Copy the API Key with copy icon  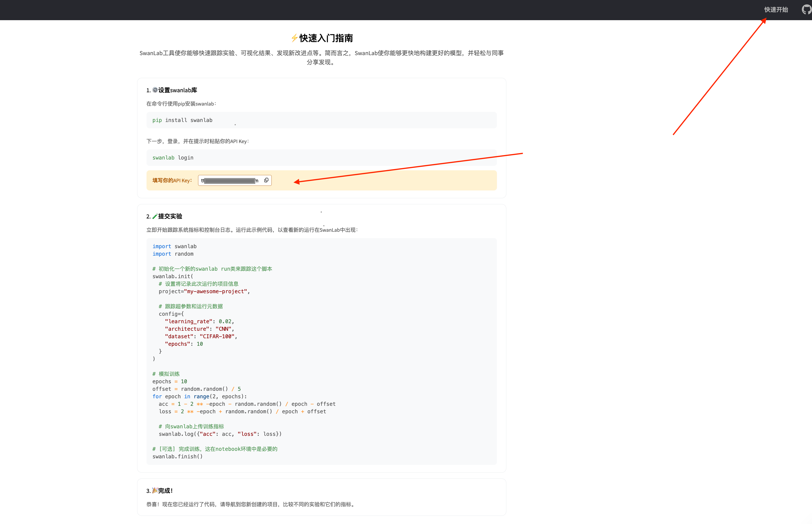266,180
